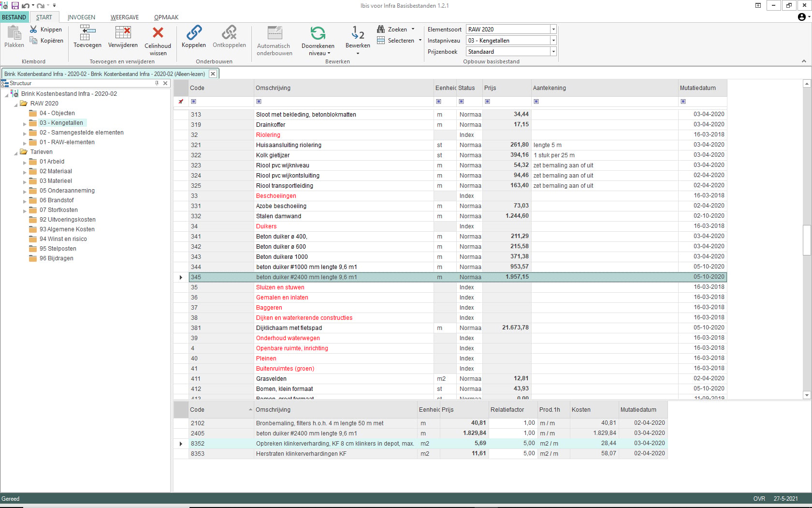Click the Code column filter icon
Viewport: 812px width, 508px height.
[x=194, y=102]
